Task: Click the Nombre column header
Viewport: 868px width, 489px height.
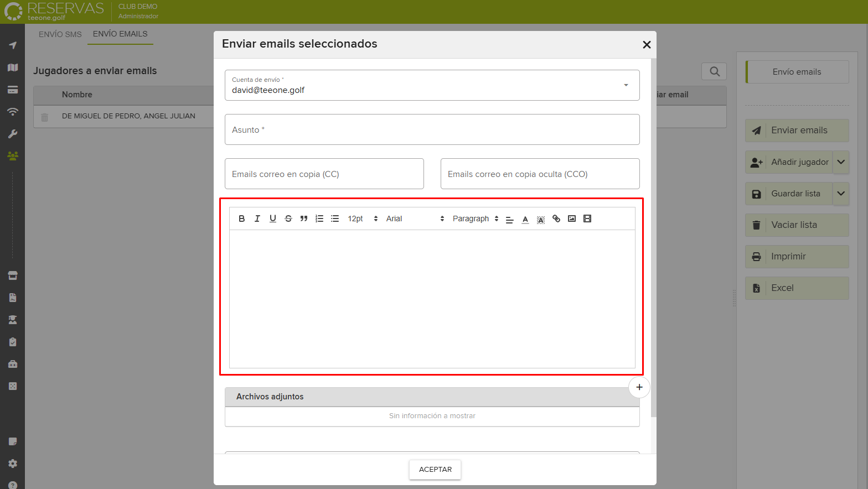Action: point(77,95)
